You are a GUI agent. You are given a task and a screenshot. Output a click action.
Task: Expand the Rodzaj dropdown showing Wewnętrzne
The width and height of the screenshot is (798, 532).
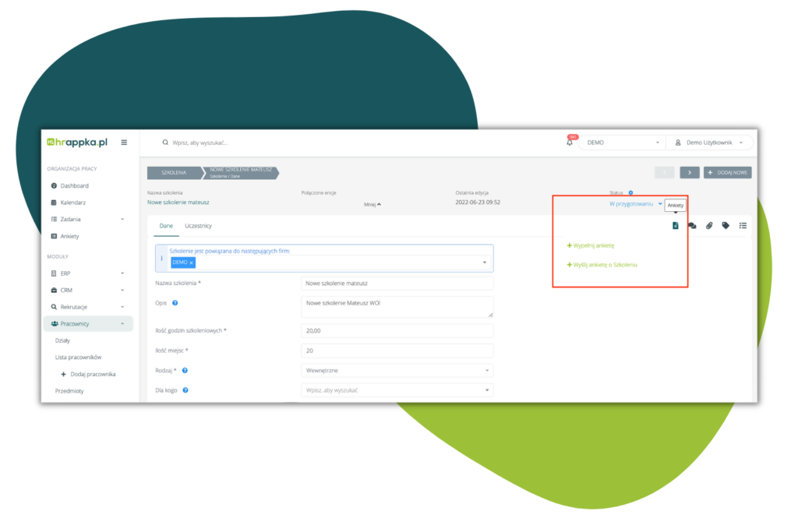pyautogui.click(x=397, y=371)
